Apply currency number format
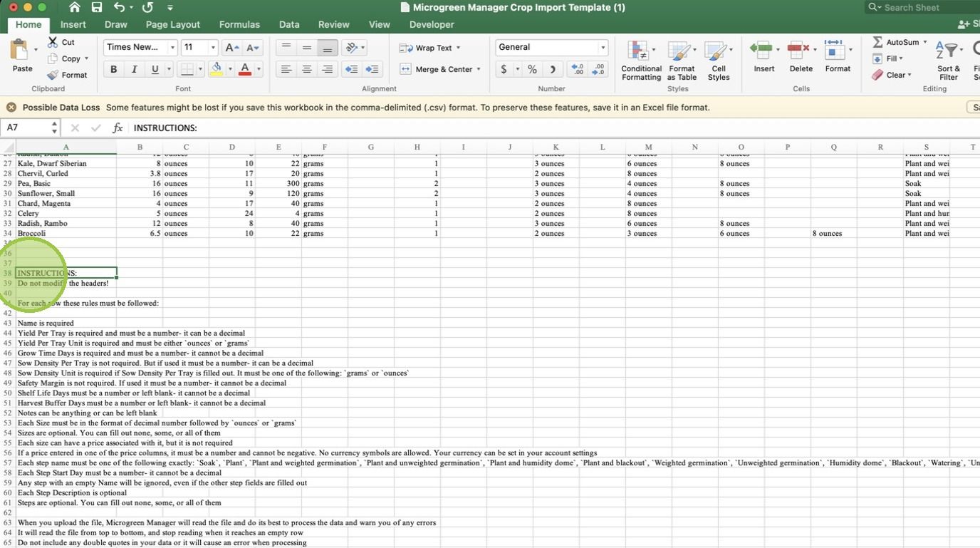 pyautogui.click(x=504, y=69)
